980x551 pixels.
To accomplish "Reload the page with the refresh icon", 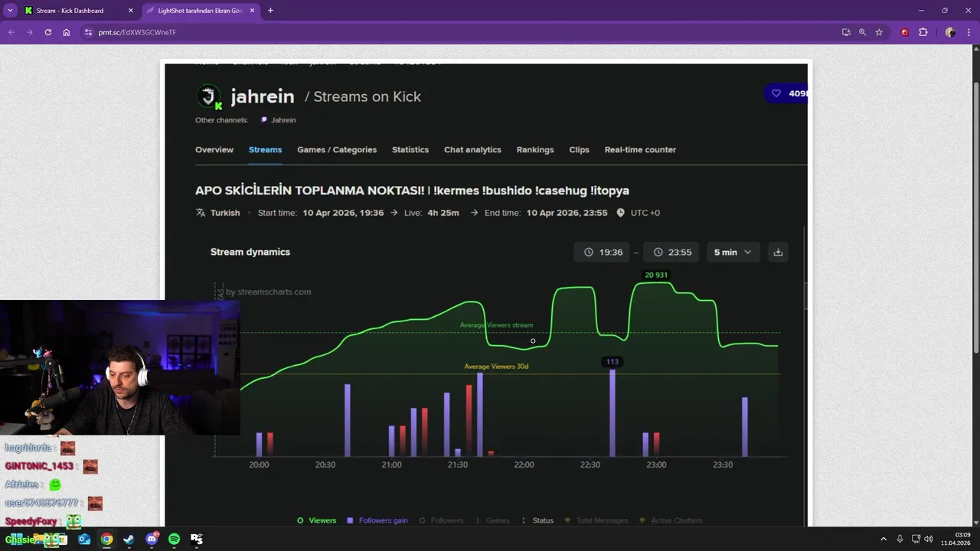I will (47, 32).
